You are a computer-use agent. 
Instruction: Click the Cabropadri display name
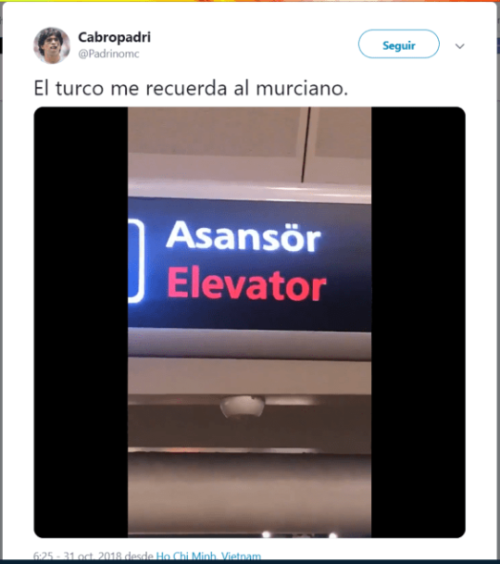click(x=114, y=37)
